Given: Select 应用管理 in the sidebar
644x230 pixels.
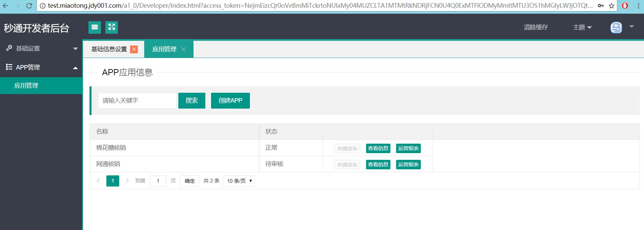Looking at the screenshot, I should (x=26, y=86).
